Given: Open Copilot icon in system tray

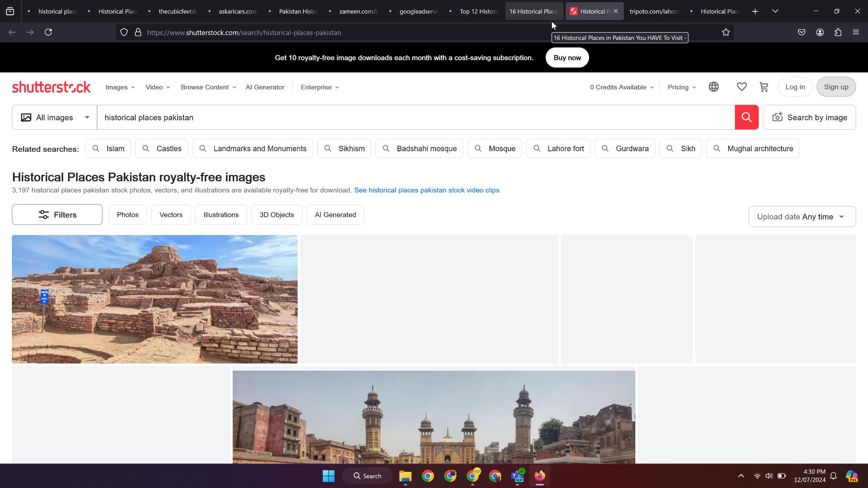Looking at the screenshot, I should [851, 476].
